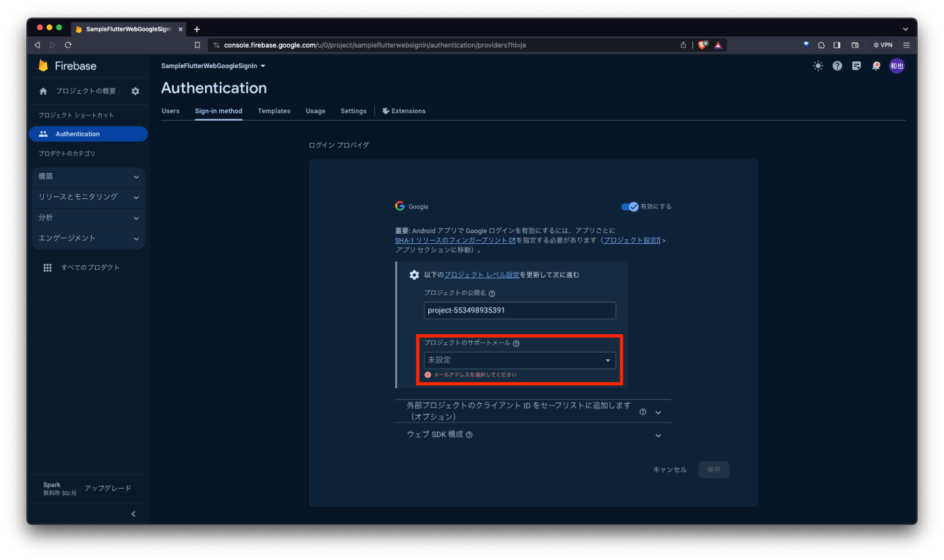The width and height of the screenshot is (944, 560).
Task: Go to project overview home icon
Action: (43, 91)
